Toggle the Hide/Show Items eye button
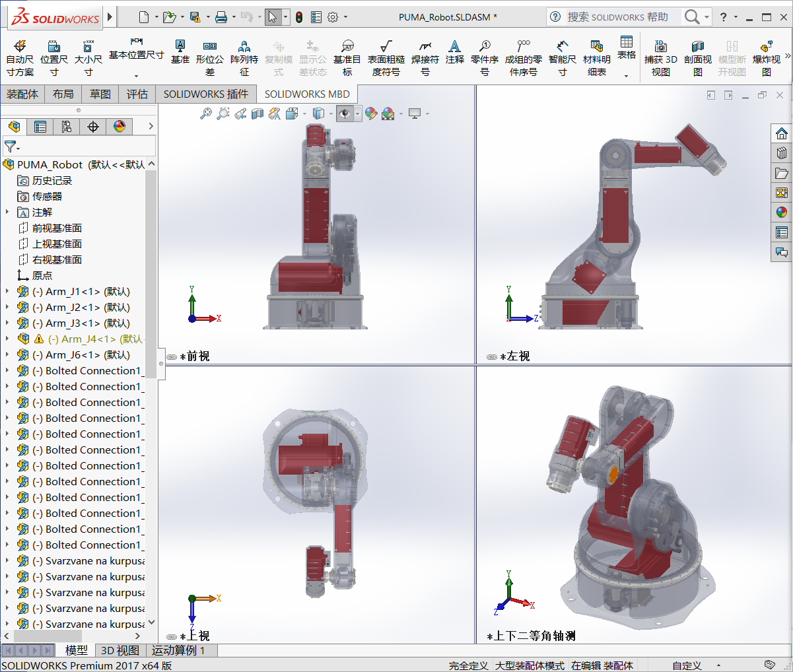 345,114
